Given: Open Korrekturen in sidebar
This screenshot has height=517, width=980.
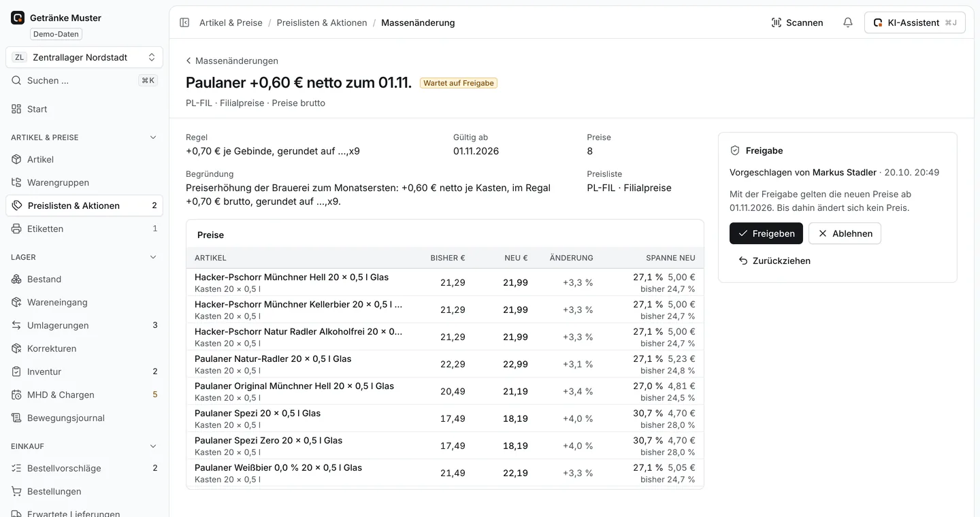Looking at the screenshot, I should (84, 348).
